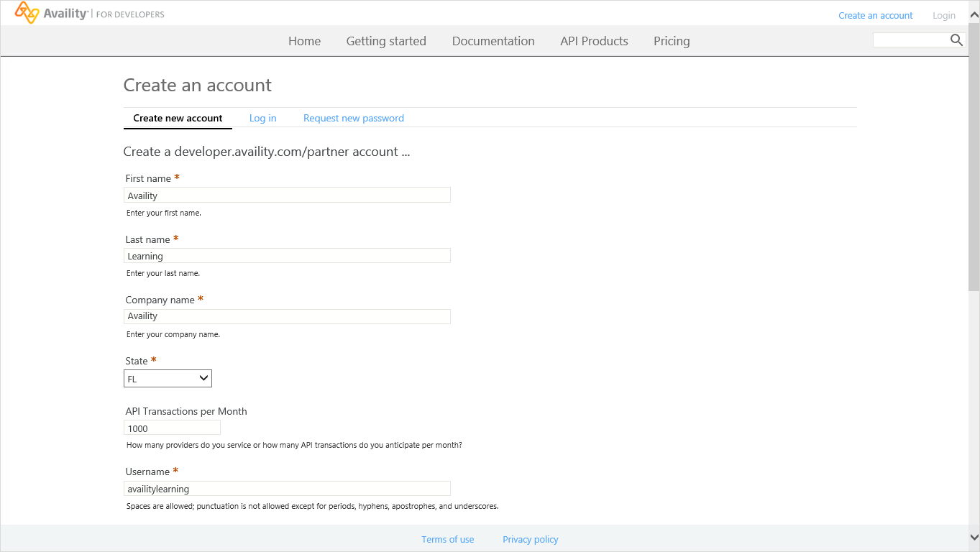
Task: Open the API Products menu
Action: [594, 41]
